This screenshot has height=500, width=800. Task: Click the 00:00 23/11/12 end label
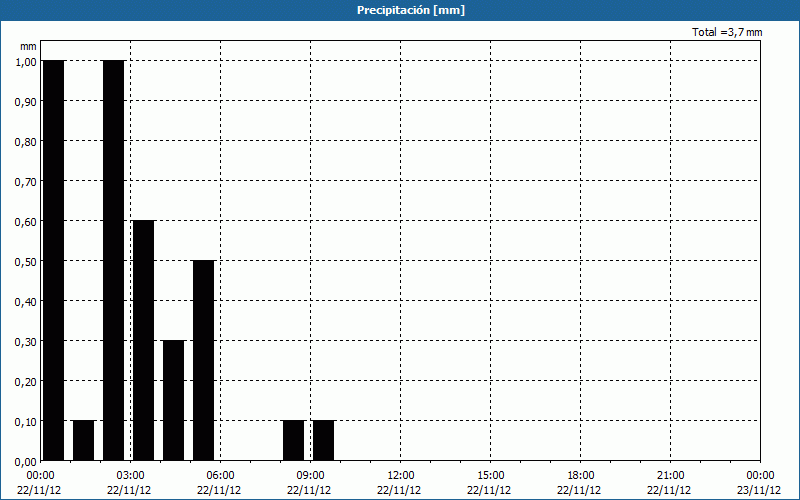(x=760, y=483)
